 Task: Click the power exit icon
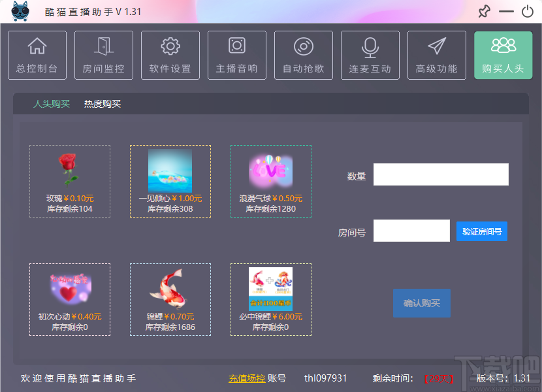pos(528,11)
